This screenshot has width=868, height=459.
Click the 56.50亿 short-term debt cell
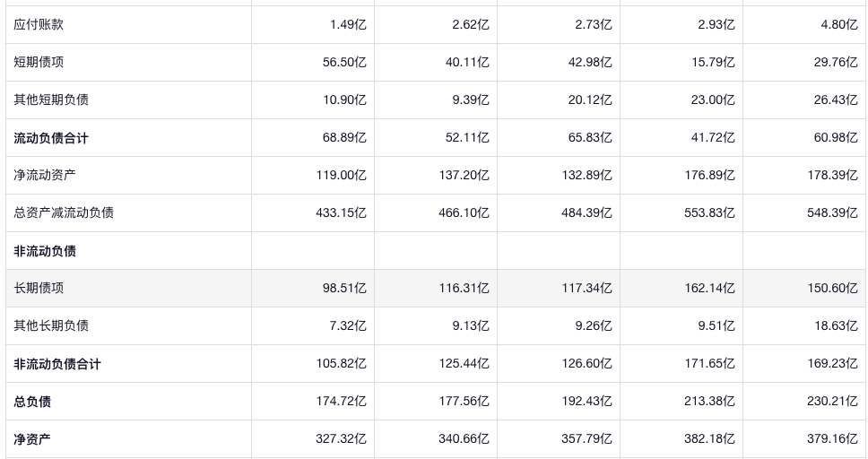point(344,63)
